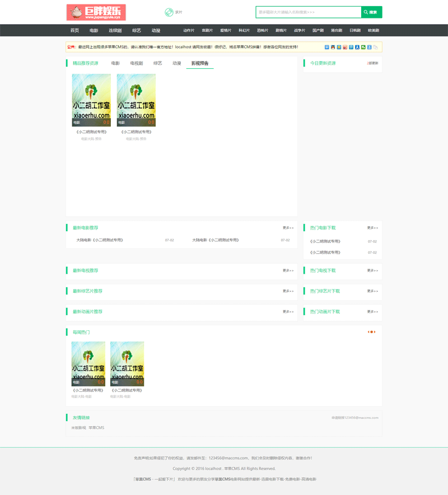Open 首页 in the navigation bar
448x495 pixels.
point(74,31)
